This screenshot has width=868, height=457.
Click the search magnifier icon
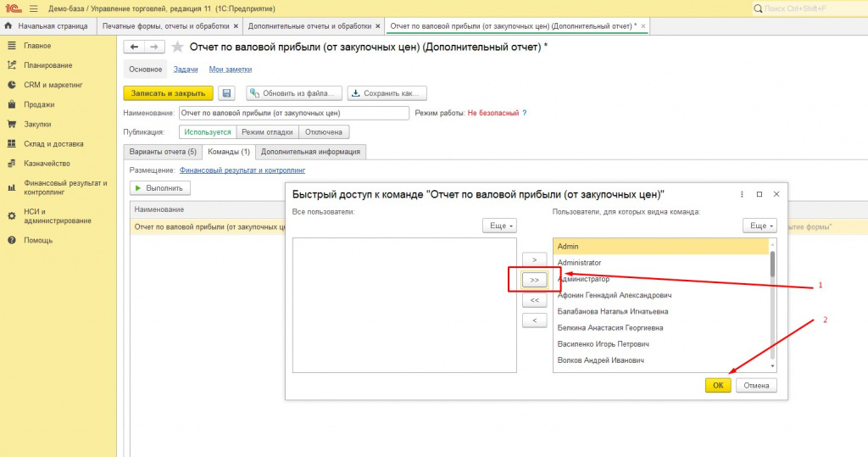[x=758, y=8]
